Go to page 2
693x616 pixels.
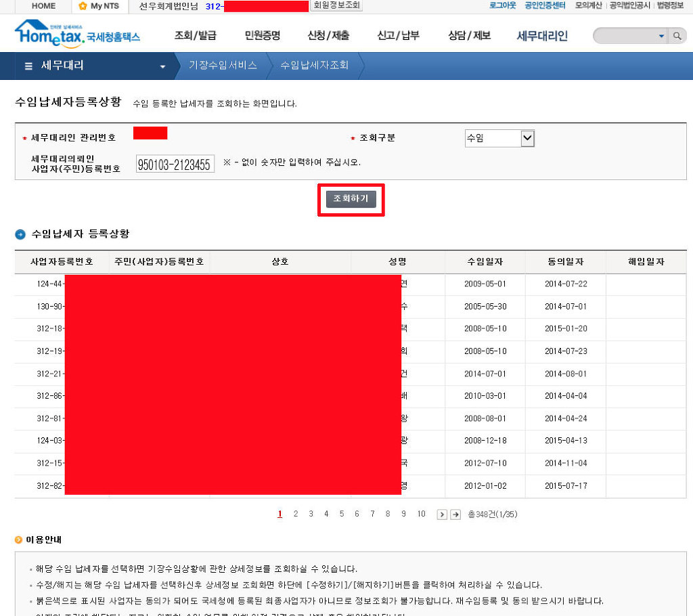(296, 514)
